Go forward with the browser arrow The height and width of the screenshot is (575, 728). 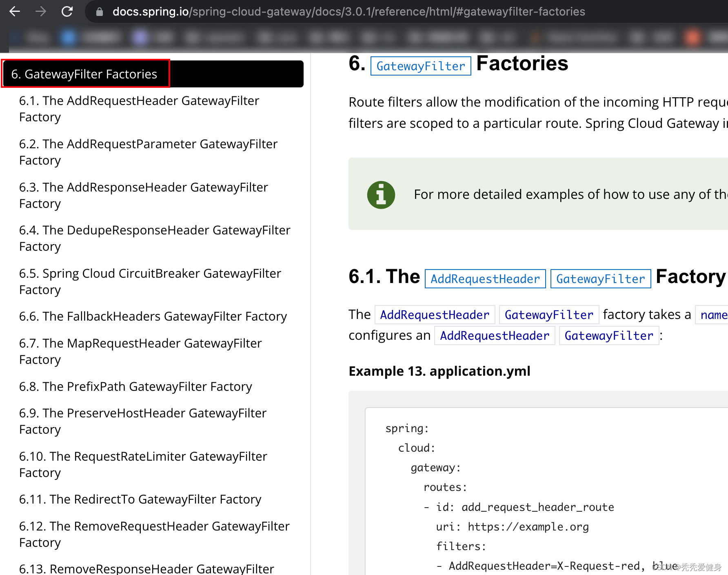pos(41,11)
